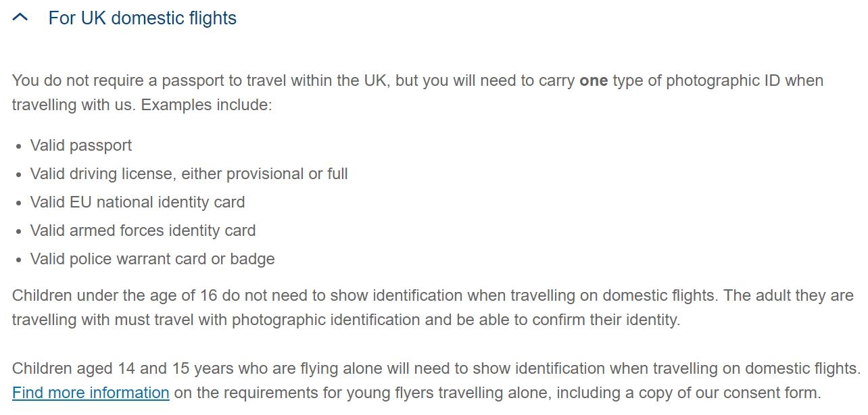Screen dimensions: 868x415
Task: Click the bold word "one"
Action: tap(594, 81)
